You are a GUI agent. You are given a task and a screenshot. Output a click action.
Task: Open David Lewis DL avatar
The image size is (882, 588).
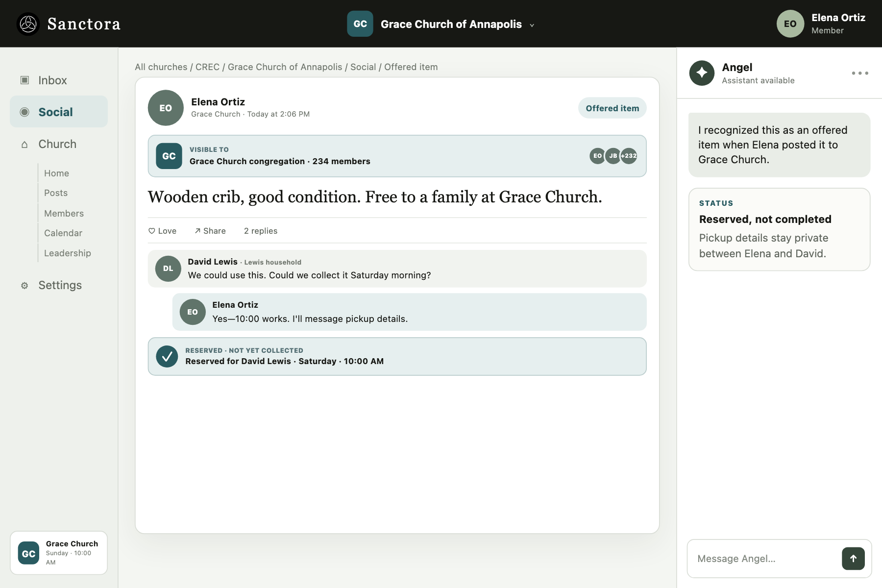[168, 269]
